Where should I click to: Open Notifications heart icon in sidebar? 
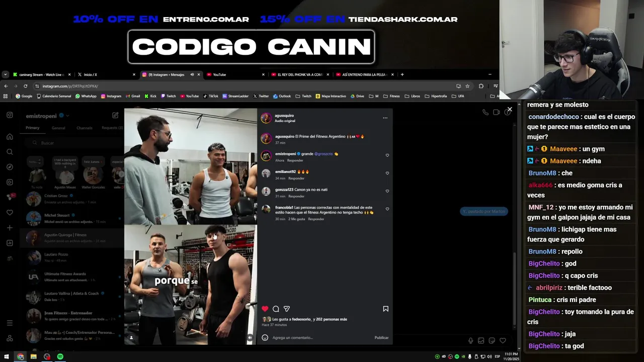[x=10, y=213]
